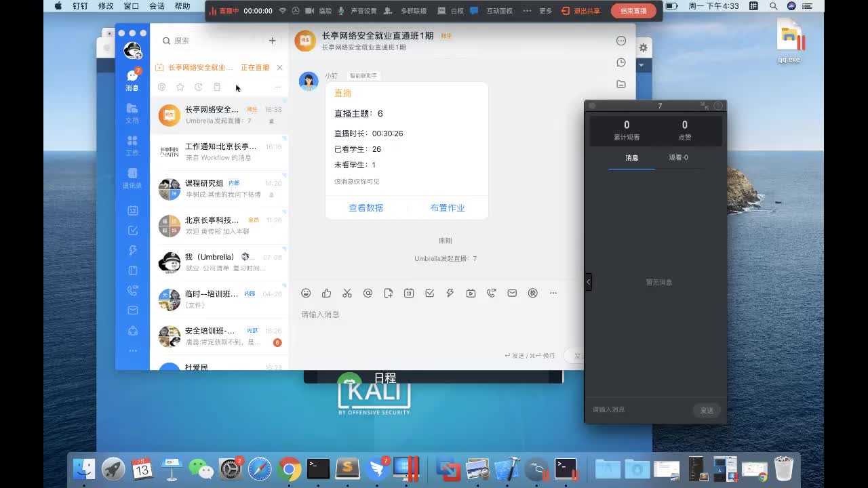
Task: Open the DING lightning icon in the blue sidebar
Action: [x=133, y=251]
